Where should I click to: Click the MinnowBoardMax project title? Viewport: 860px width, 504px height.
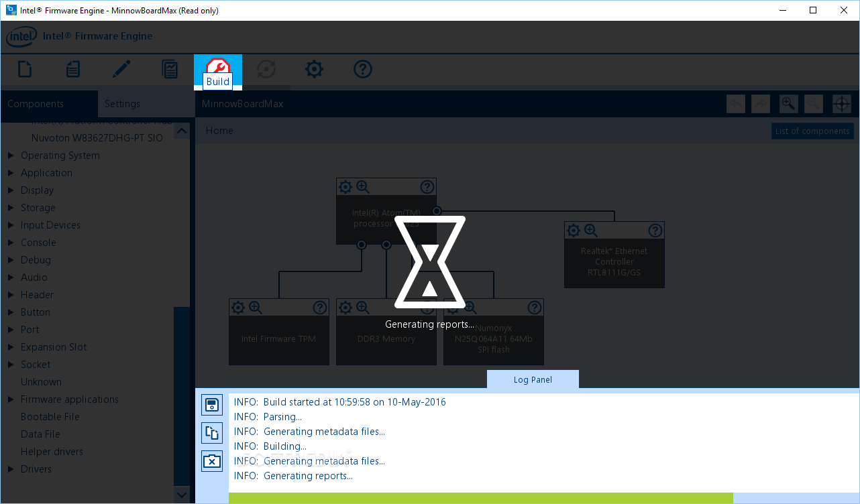tap(243, 104)
